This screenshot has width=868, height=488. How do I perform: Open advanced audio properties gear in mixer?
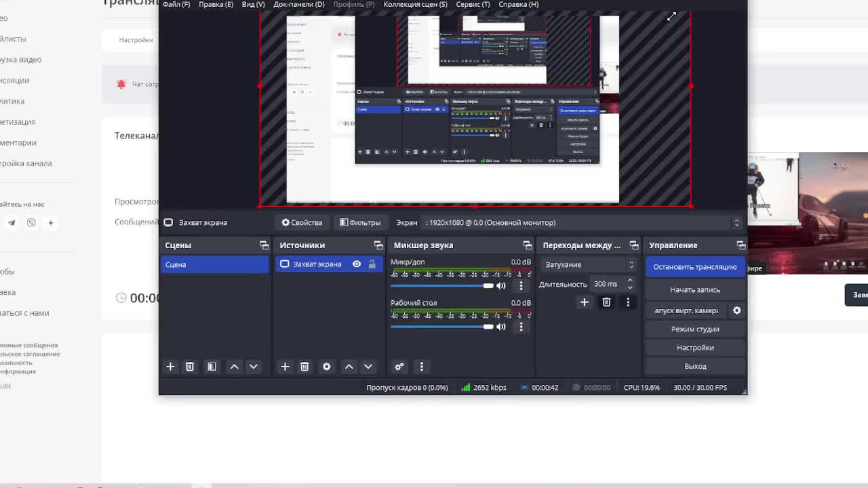pyautogui.click(x=399, y=367)
